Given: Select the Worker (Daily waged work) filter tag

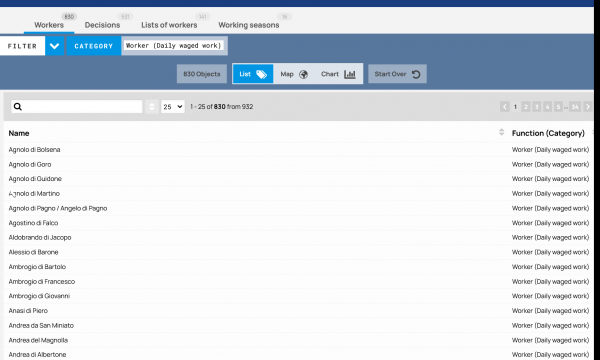Looking at the screenshot, I should pyautogui.click(x=174, y=46).
